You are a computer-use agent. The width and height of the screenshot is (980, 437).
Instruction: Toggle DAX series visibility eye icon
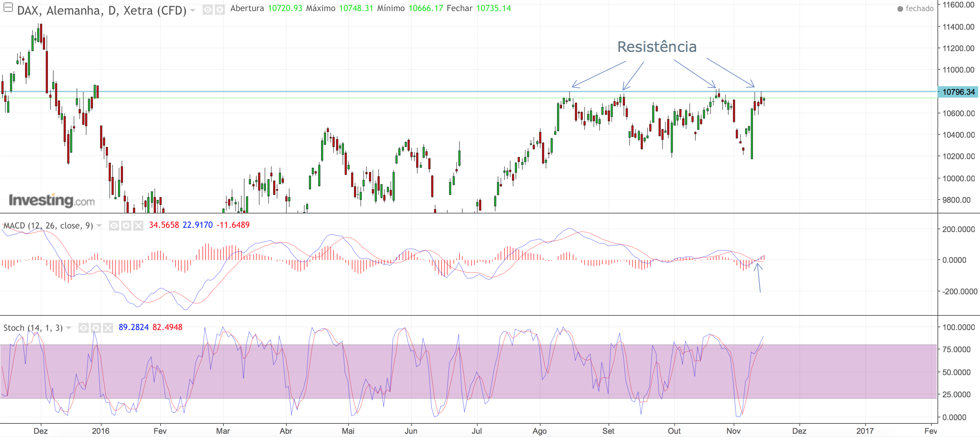click(x=207, y=10)
